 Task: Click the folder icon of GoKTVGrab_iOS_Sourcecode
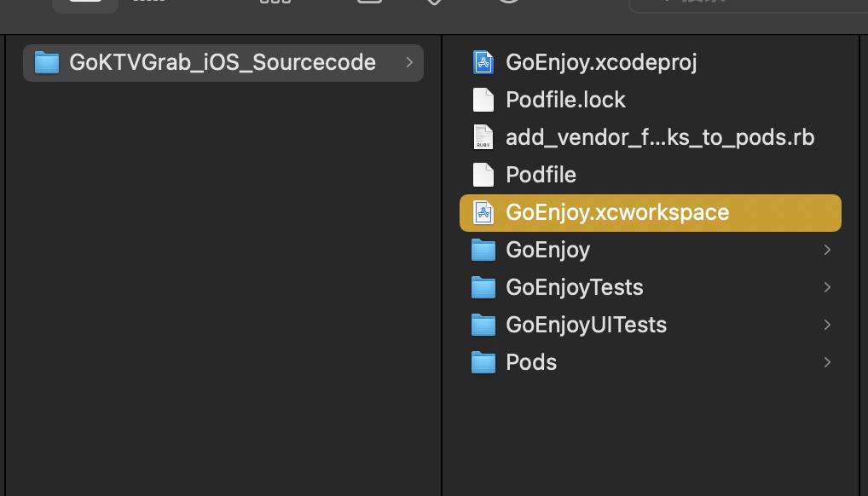[46, 62]
